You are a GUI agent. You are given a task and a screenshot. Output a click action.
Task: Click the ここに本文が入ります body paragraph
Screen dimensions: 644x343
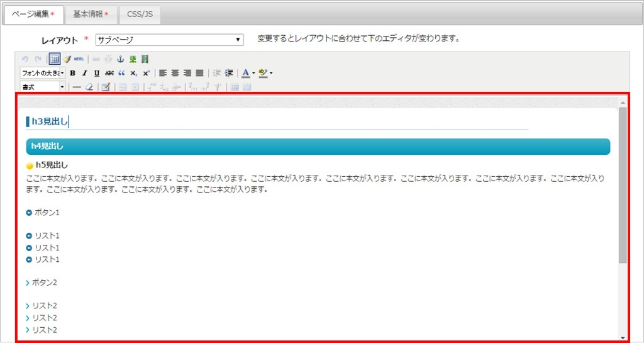315,184
